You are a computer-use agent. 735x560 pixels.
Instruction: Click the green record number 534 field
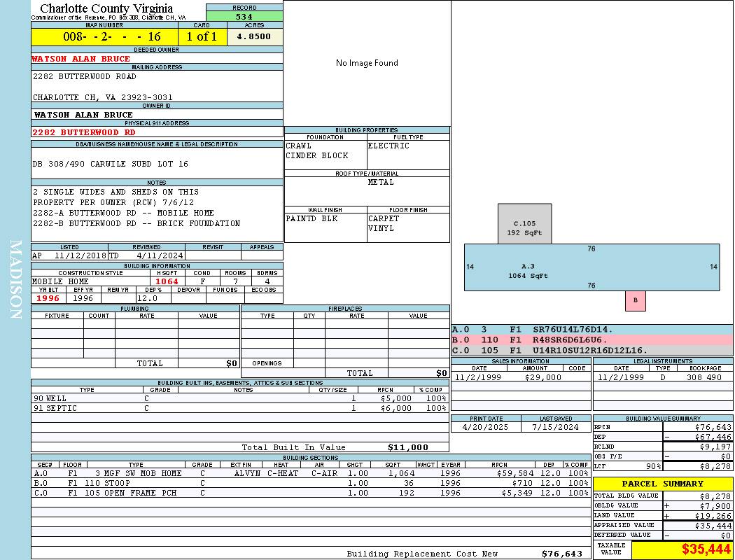244,16
